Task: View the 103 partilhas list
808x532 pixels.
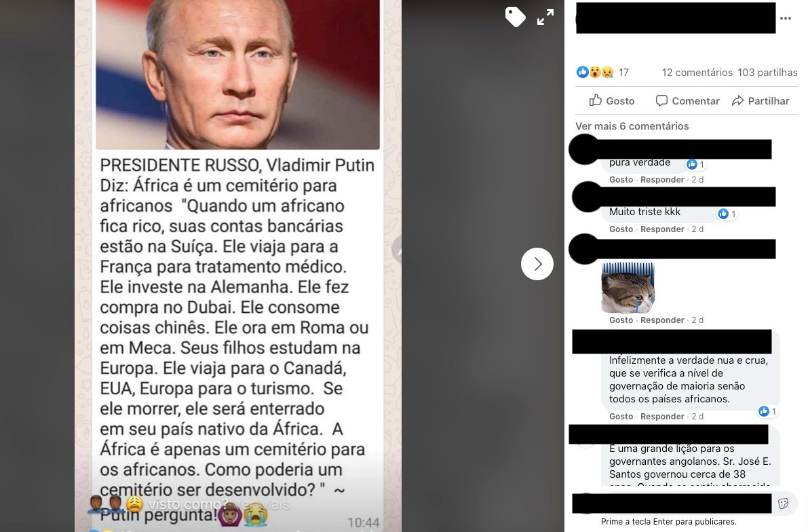Action: pos(767,72)
